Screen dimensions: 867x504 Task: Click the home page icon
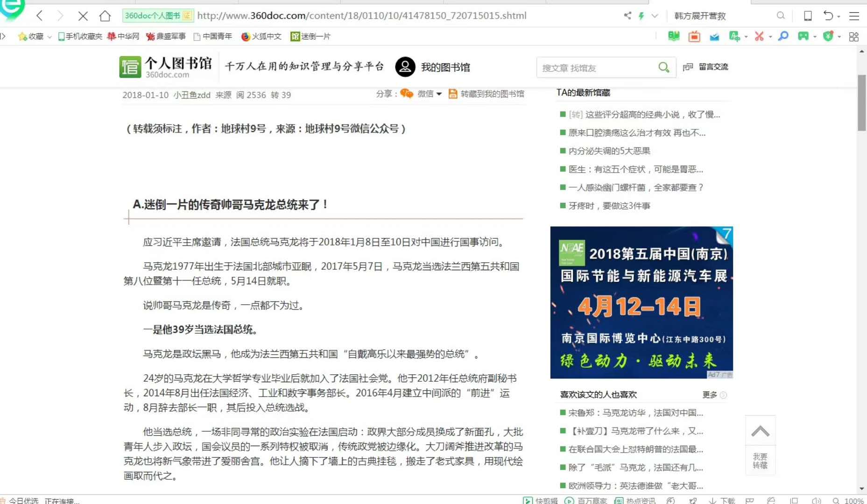[105, 16]
